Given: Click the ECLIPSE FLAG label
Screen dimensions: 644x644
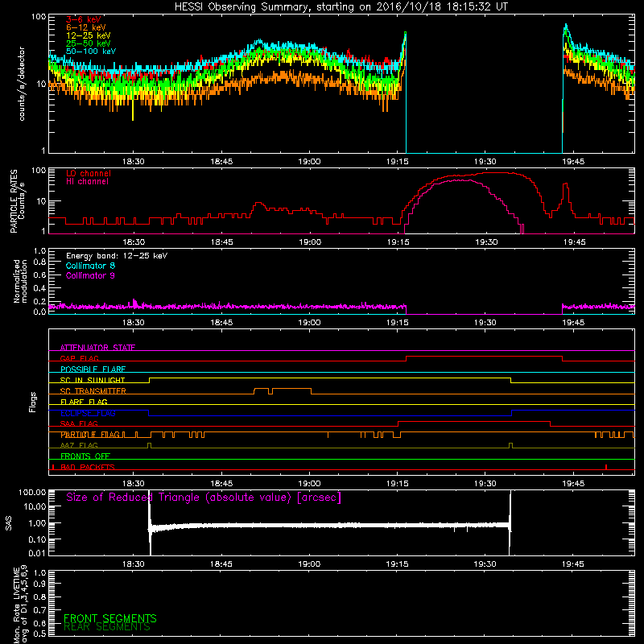Looking at the screenshot, I should coord(88,413).
